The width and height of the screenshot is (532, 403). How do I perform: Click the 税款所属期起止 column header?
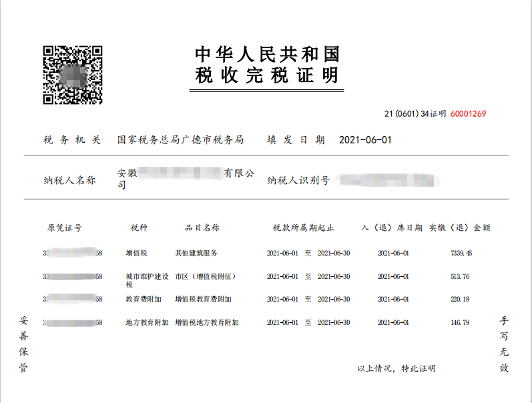click(x=303, y=228)
